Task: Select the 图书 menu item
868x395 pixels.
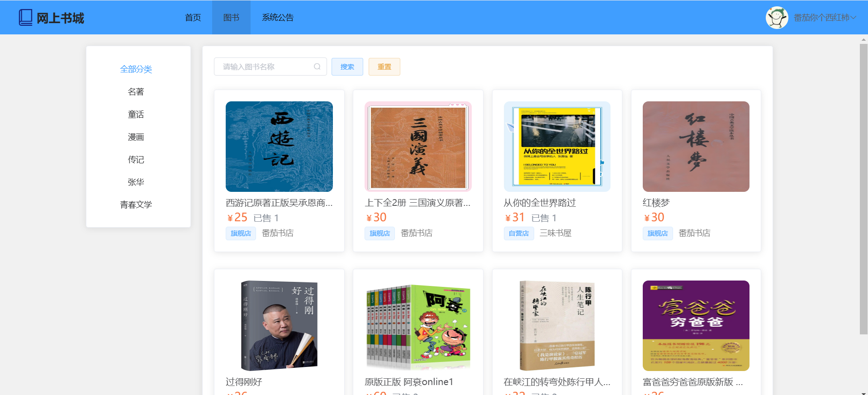Action: (231, 18)
